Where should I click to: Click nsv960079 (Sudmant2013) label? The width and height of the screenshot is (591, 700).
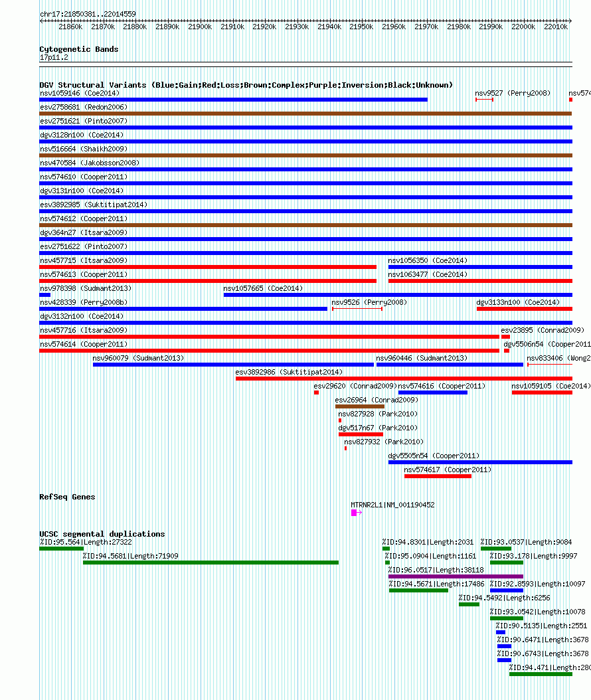pyautogui.click(x=138, y=358)
